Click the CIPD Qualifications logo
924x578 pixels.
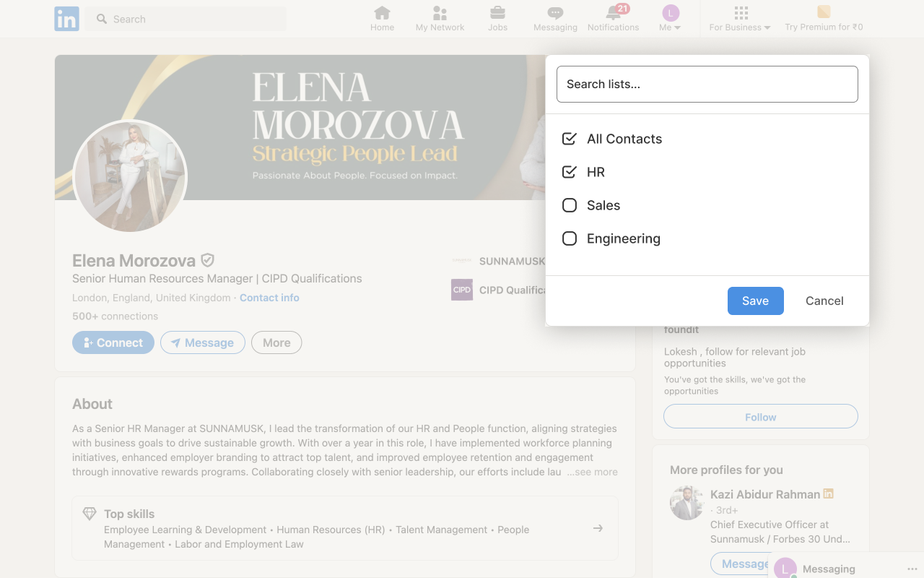pos(462,290)
